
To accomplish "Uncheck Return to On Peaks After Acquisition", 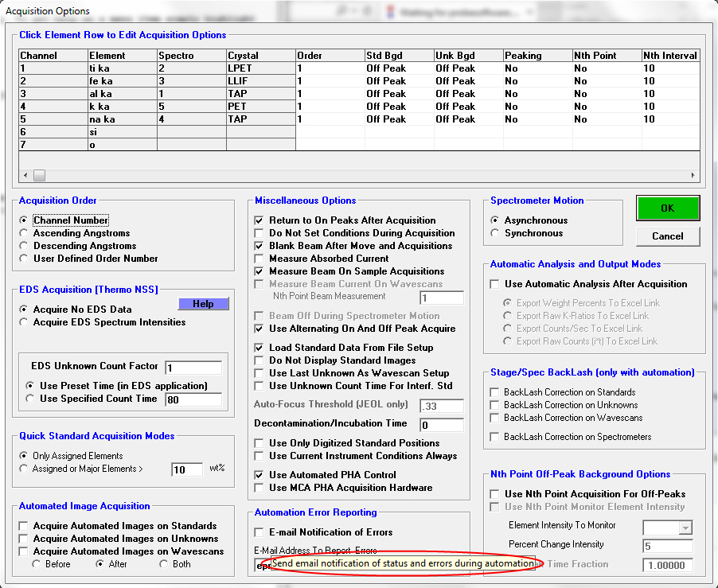I will [x=259, y=220].
